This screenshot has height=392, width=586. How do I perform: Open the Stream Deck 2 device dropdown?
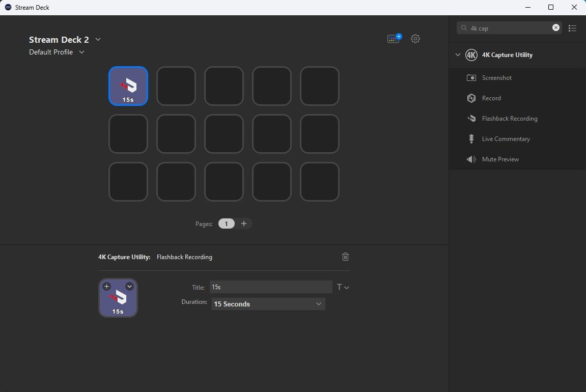coord(98,40)
